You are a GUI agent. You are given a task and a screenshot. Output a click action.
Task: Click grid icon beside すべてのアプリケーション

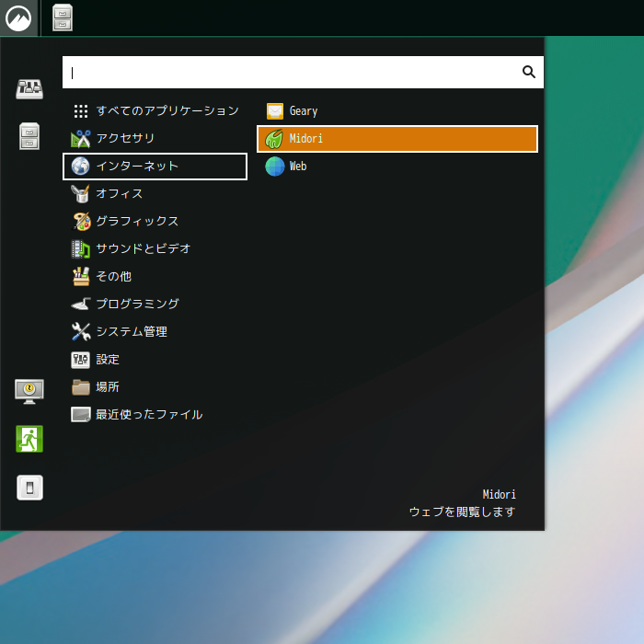click(81, 111)
